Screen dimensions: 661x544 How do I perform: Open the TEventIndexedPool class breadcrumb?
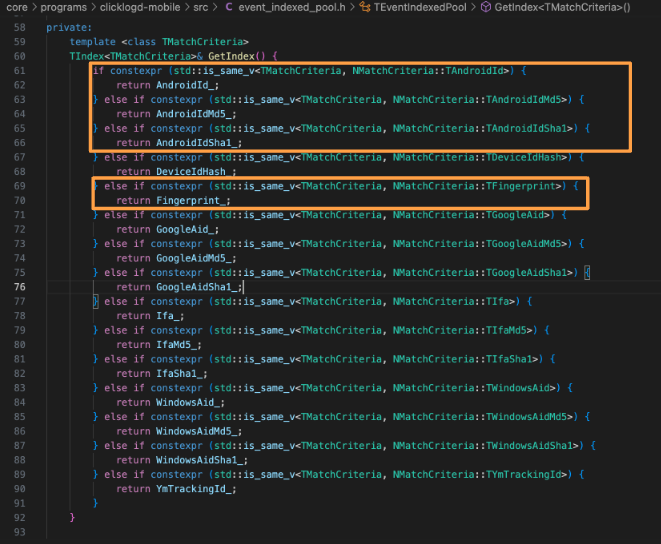point(420,7)
